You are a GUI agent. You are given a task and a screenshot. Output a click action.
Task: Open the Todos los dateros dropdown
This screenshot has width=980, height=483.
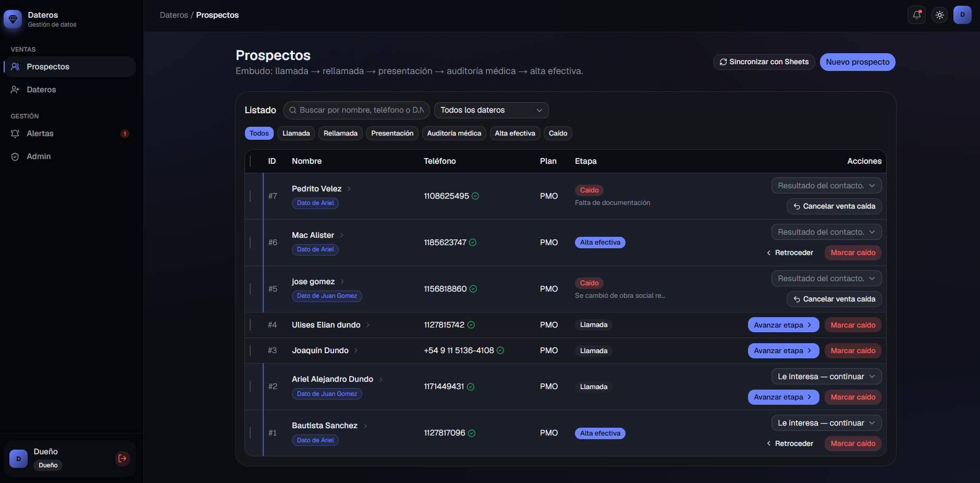pyautogui.click(x=491, y=110)
